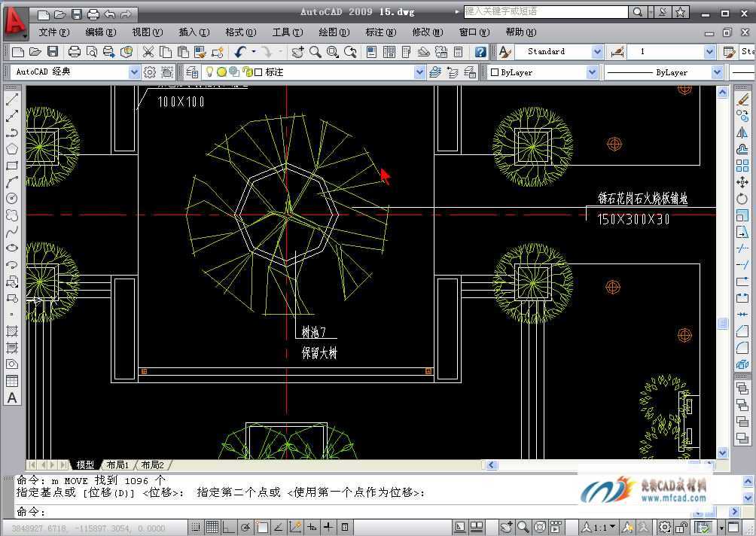Select the Revision Cloud tool
Screen dimensions: 756x536
pos(12,215)
